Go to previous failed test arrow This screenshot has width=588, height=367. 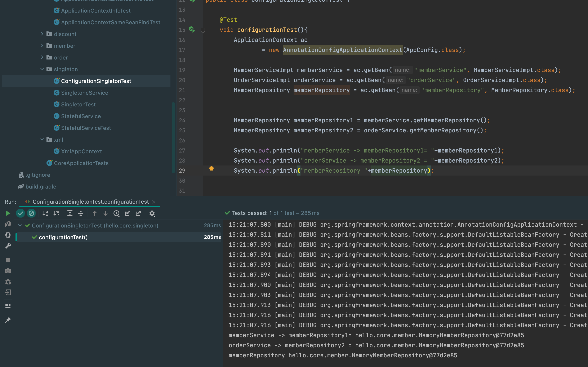(x=94, y=213)
